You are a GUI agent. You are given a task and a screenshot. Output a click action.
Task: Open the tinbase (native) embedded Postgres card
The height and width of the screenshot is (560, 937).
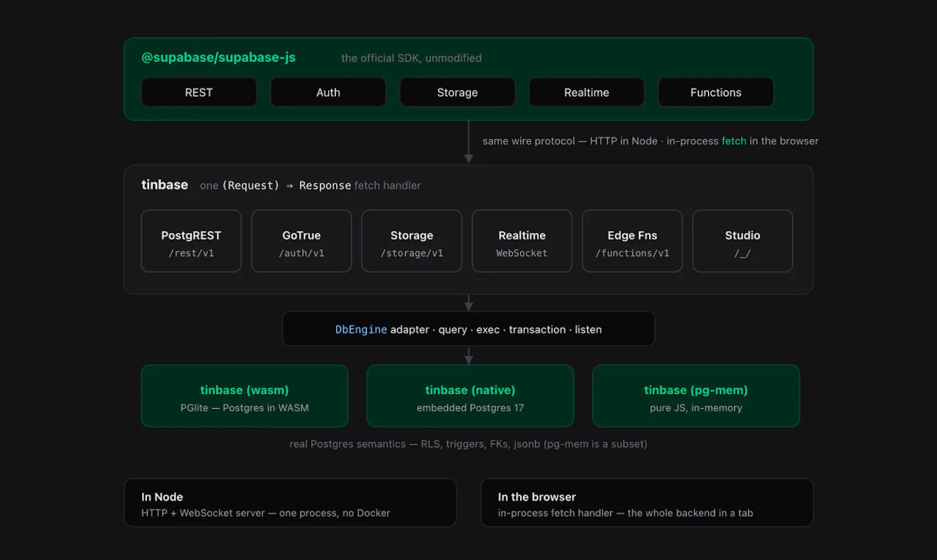pyautogui.click(x=470, y=396)
